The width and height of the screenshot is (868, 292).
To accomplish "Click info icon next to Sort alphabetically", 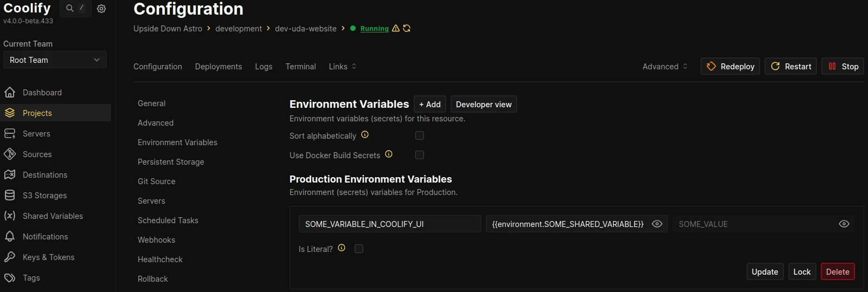I will (365, 135).
